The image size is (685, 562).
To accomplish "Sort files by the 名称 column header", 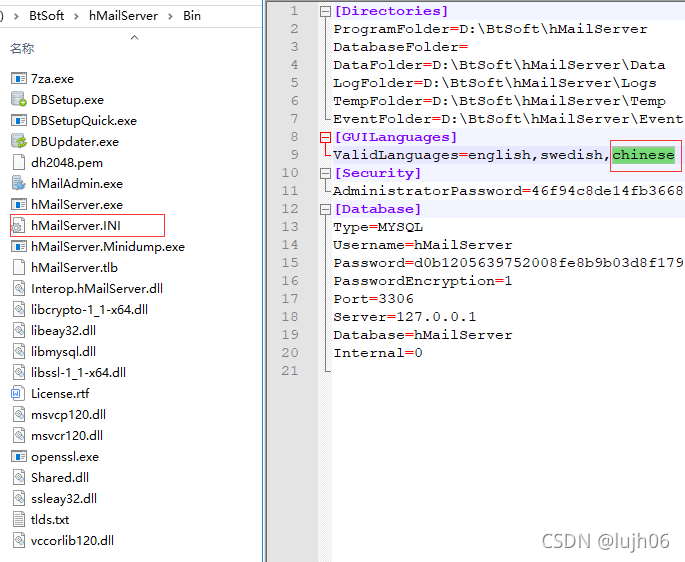I will point(22,48).
